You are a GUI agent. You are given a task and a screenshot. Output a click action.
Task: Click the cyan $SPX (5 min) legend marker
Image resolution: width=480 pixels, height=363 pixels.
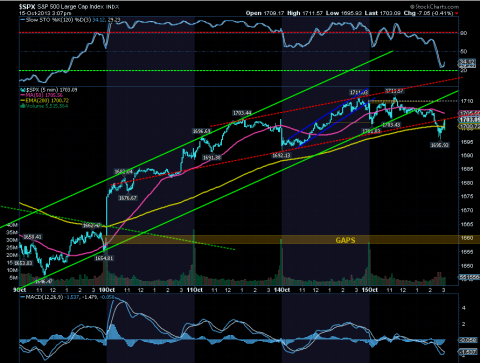click(x=22, y=90)
